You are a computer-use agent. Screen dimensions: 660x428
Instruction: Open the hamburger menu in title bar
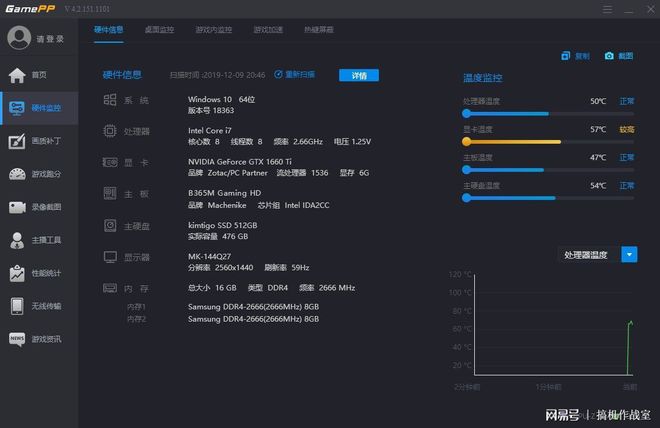tap(607, 9)
